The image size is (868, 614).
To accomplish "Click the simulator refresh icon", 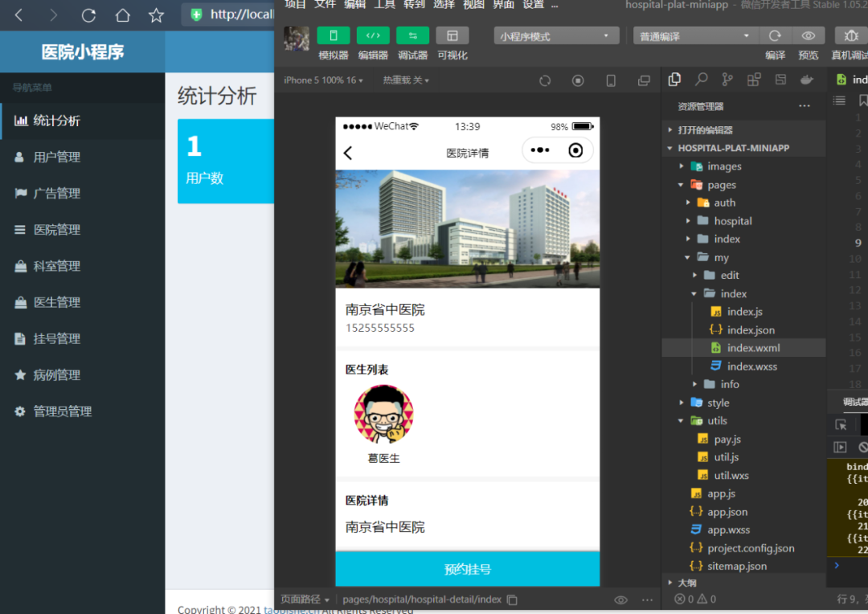I will pos(545,81).
